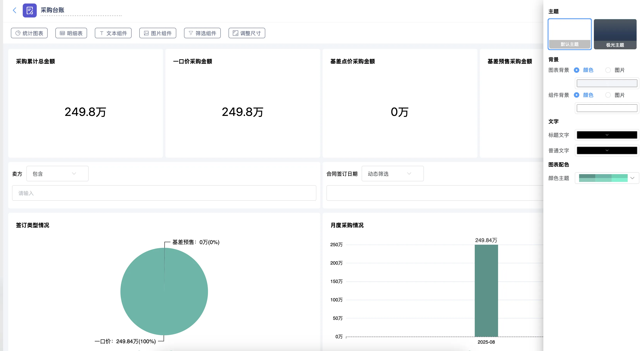This screenshot has width=644, height=351.
Task: Add a 统计图表 chart component
Action: click(x=29, y=33)
